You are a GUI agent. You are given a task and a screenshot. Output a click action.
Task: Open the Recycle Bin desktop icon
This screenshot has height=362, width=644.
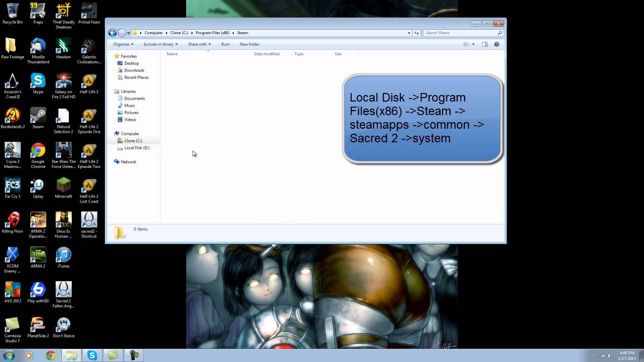[13, 14]
